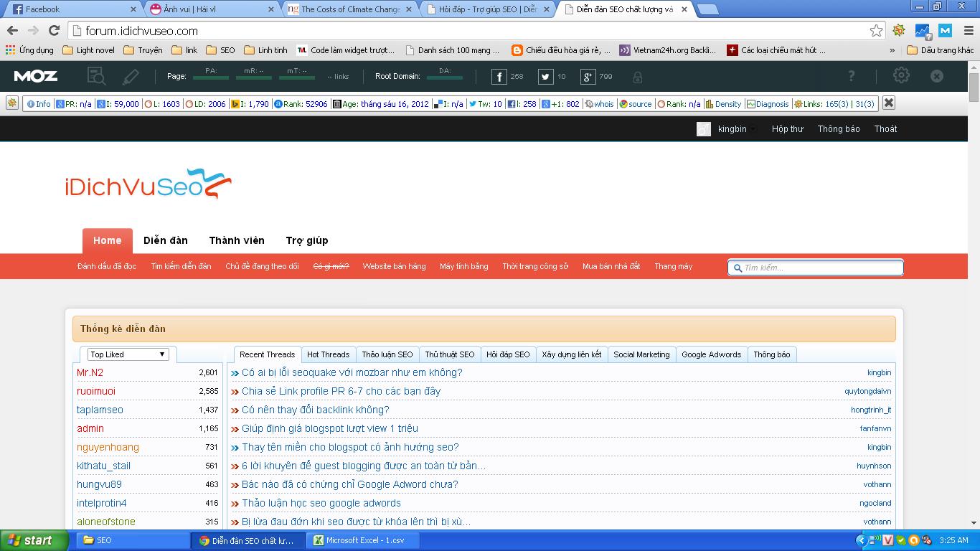Image resolution: width=980 pixels, height=551 pixels.
Task: Click the Mr.N2 member name
Action: coord(90,372)
